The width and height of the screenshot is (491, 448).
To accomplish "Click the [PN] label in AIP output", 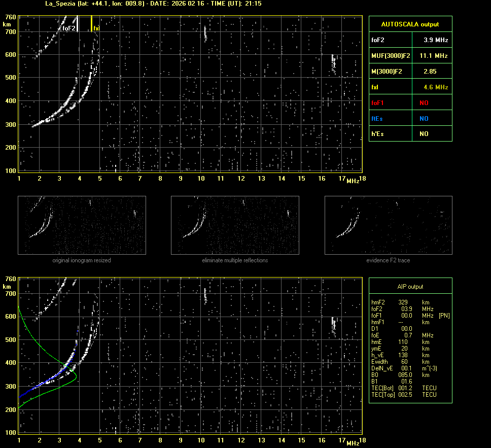I will (x=444, y=316).
